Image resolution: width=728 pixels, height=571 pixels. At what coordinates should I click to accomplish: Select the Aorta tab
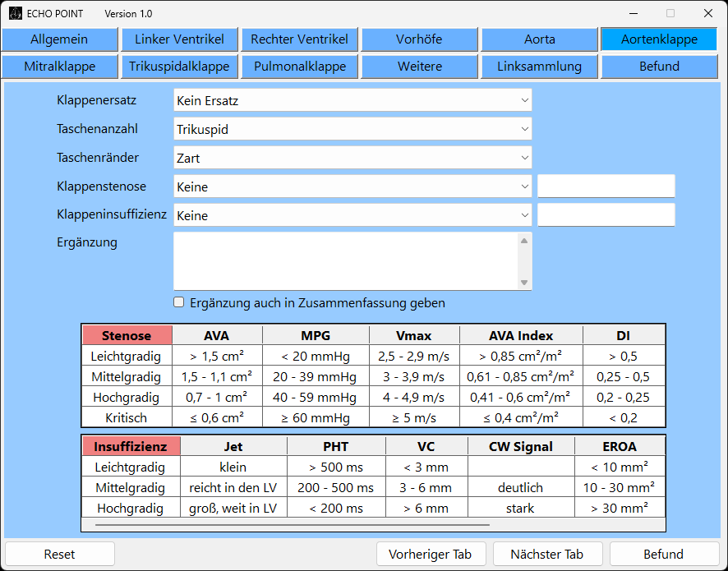tap(539, 39)
